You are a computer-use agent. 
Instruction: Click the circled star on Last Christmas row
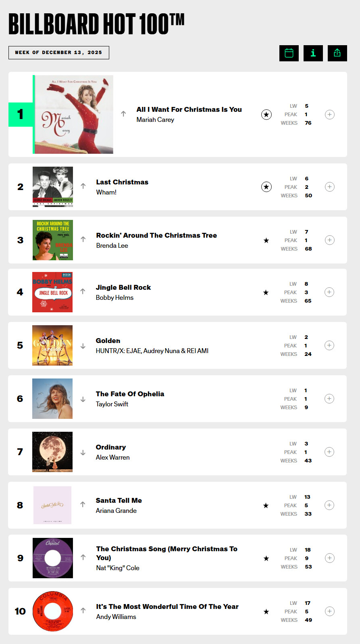point(266,187)
